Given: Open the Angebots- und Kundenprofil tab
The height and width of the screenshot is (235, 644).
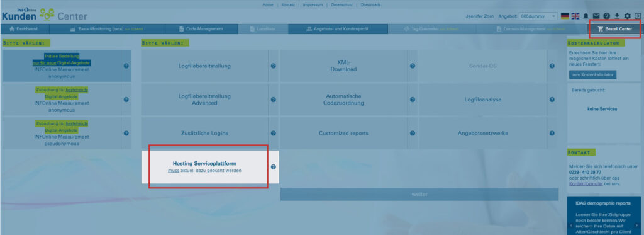Looking at the screenshot, I should 338,29.
